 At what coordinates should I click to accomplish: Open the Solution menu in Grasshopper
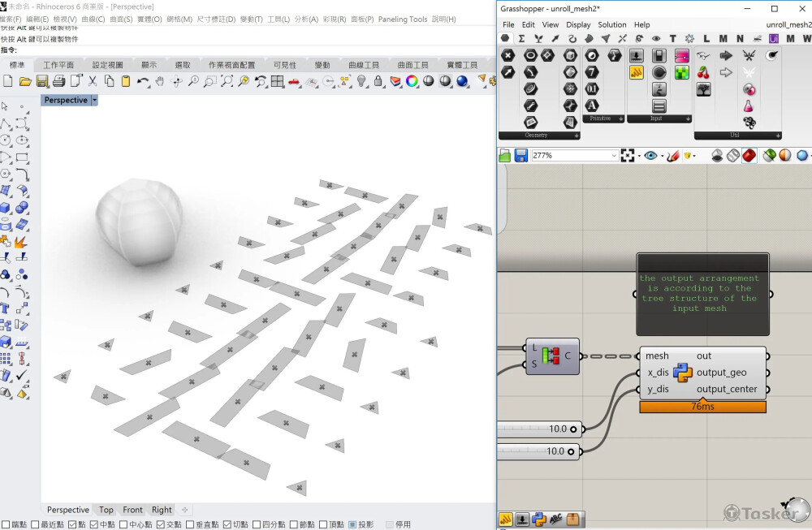click(x=611, y=25)
